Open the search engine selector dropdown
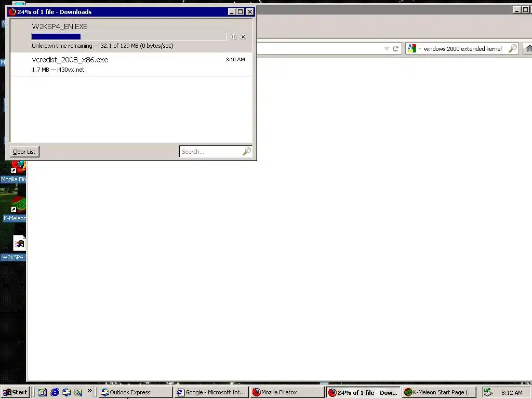This screenshot has width=532, height=399. coord(414,48)
